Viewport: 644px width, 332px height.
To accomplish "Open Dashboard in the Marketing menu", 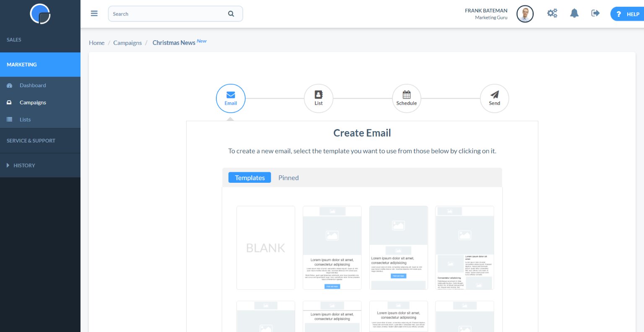I will click(x=33, y=86).
